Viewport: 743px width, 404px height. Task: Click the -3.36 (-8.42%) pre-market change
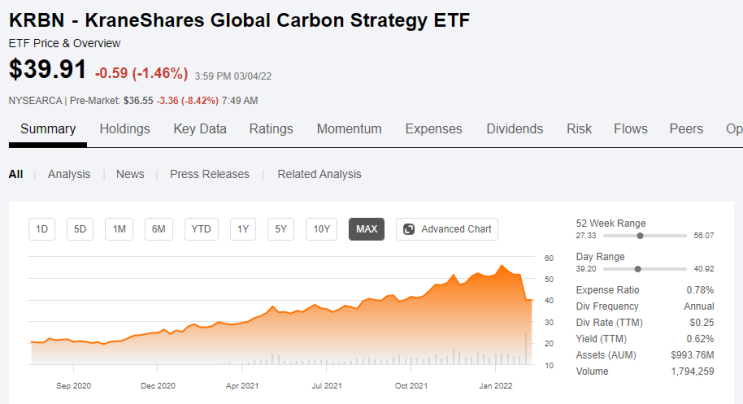pos(188,101)
